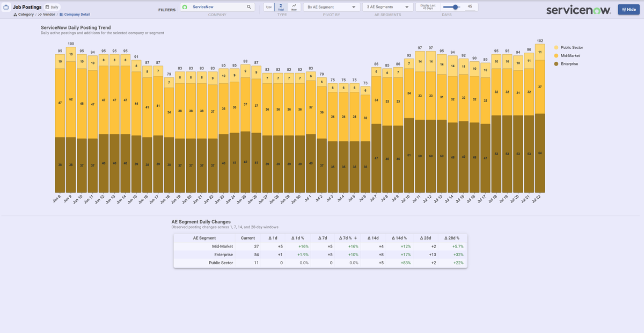Sort by Δ 7d % column header
This screenshot has height=333, width=644.
click(x=348, y=238)
